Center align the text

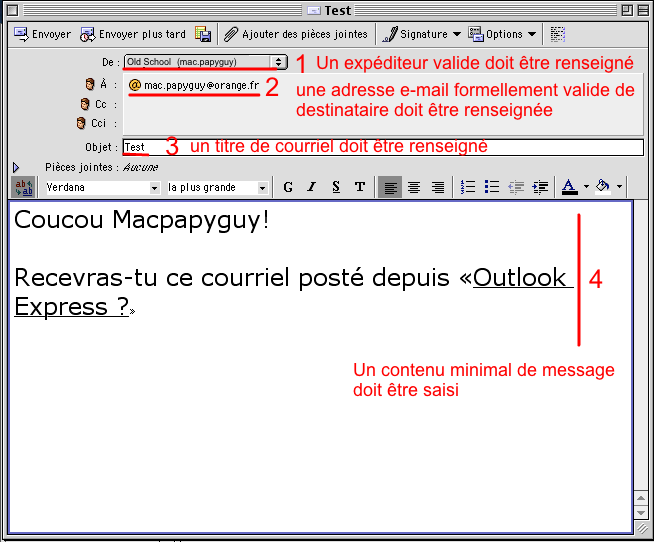click(414, 187)
